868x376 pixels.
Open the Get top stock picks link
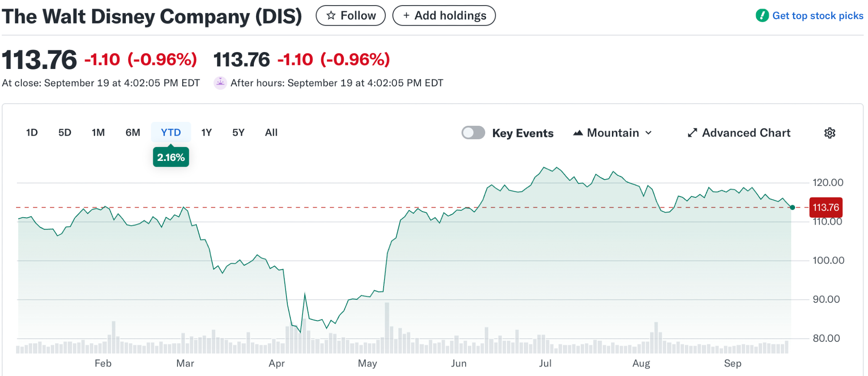tap(817, 16)
